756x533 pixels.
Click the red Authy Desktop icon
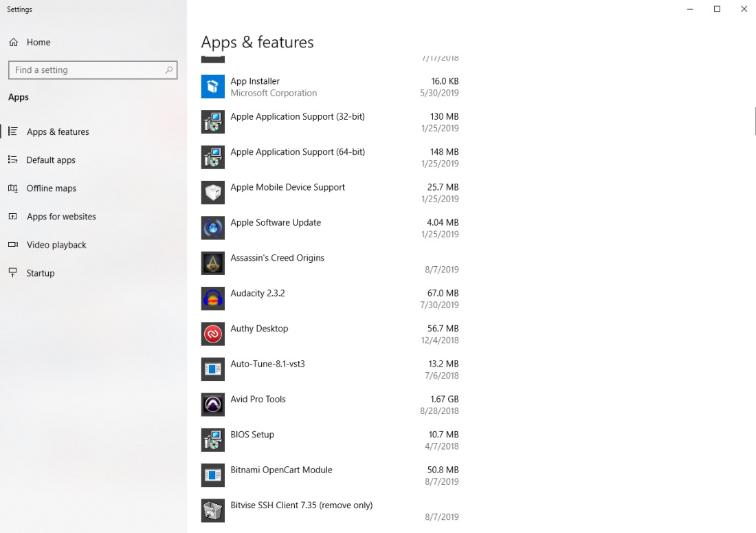click(212, 334)
